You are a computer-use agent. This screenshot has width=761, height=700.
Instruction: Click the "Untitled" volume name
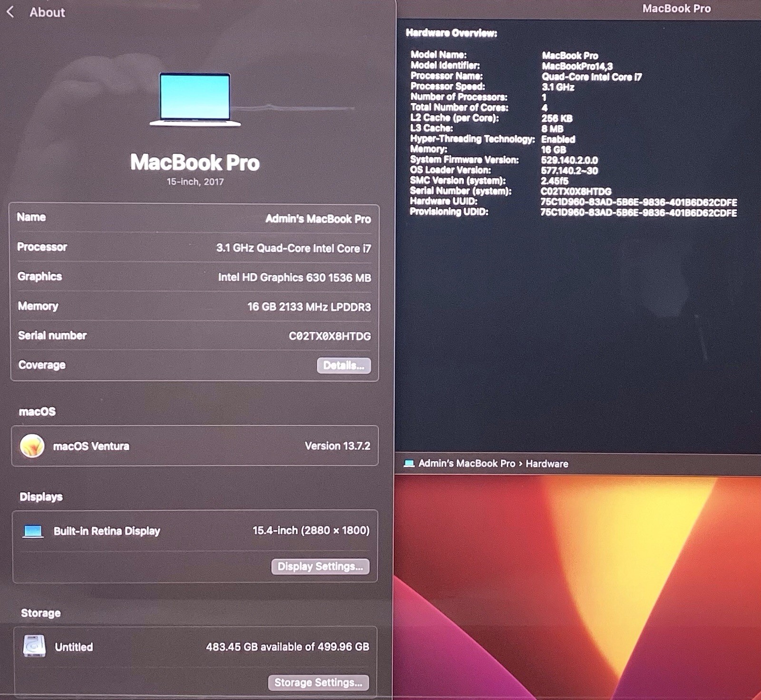[74, 647]
